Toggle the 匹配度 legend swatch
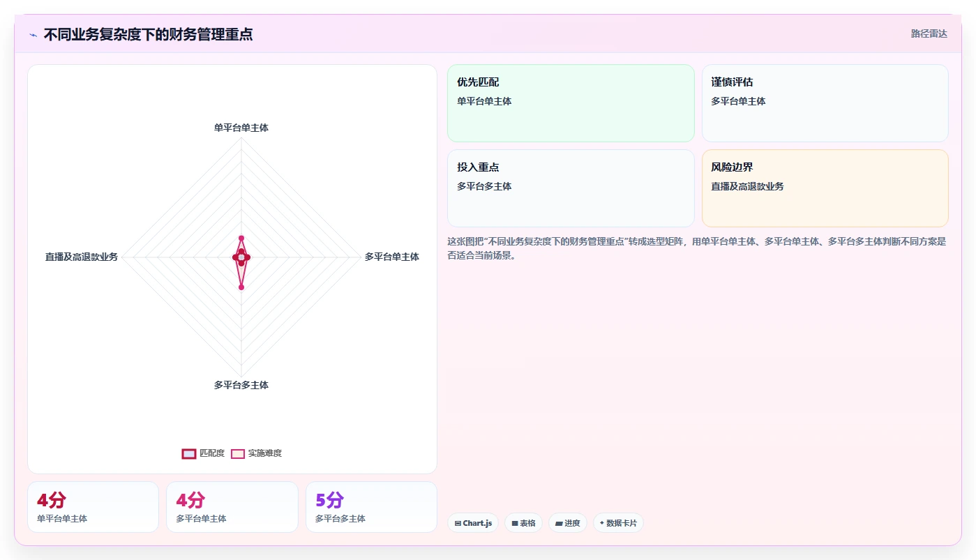976x560 pixels. click(188, 453)
